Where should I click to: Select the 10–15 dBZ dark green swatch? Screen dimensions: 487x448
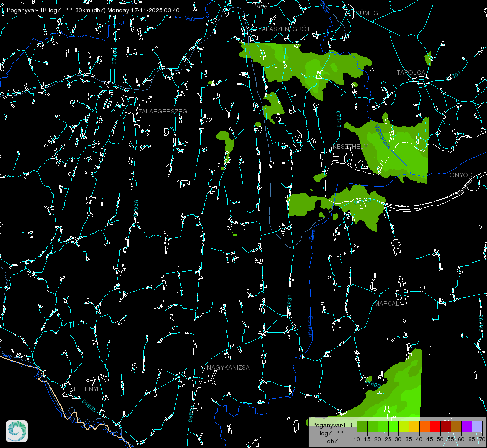(x=362, y=426)
